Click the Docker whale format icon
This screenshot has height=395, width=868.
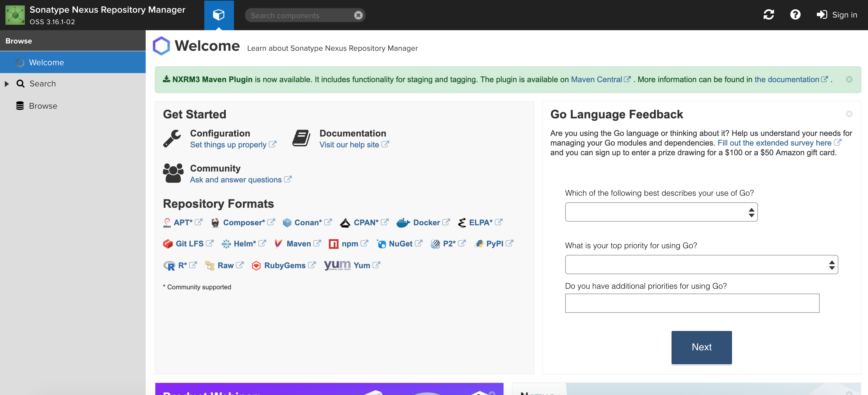click(x=403, y=223)
